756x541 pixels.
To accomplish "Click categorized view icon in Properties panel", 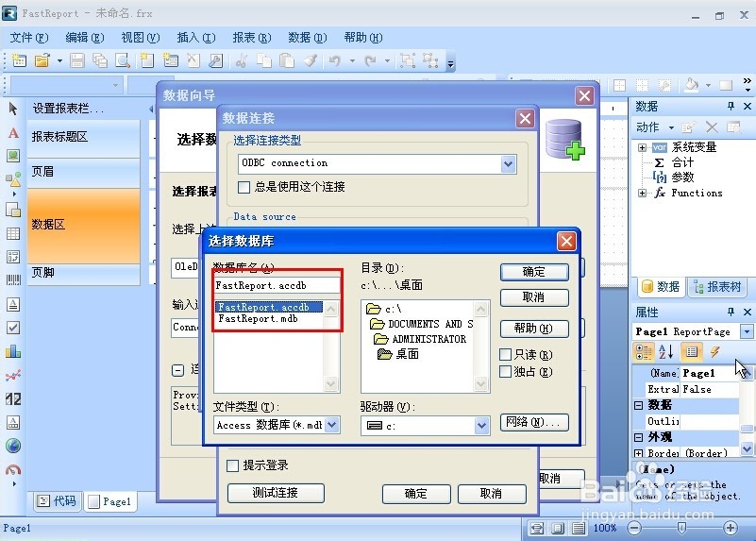I will 644,352.
